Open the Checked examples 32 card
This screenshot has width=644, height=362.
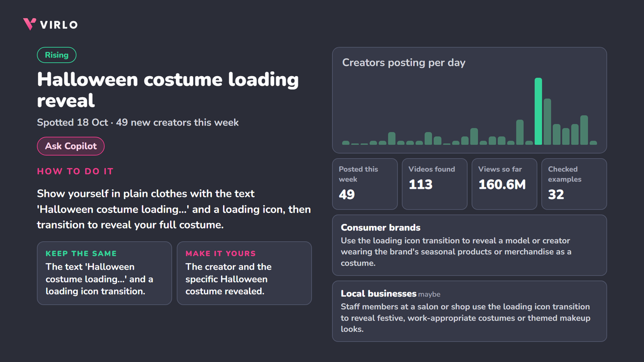click(x=574, y=184)
